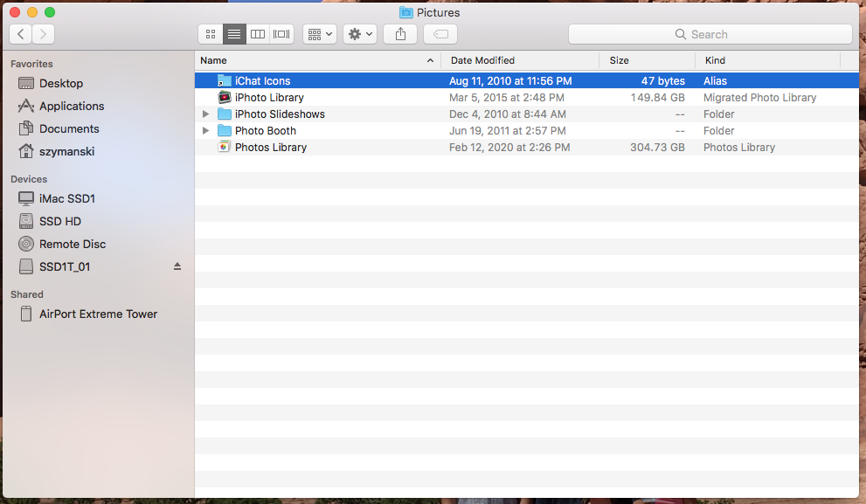Click the szymanski home icon
866x504 pixels.
[26, 151]
